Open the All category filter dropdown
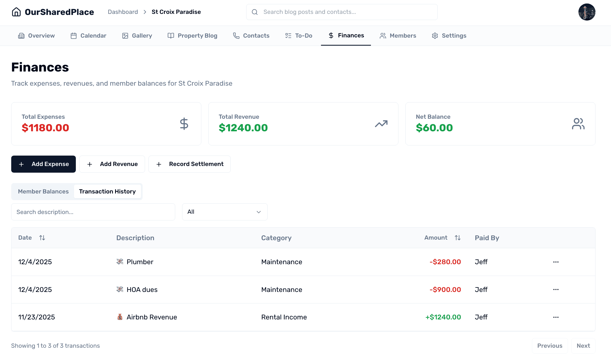Viewport: 611px width, 364px height. point(224,212)
